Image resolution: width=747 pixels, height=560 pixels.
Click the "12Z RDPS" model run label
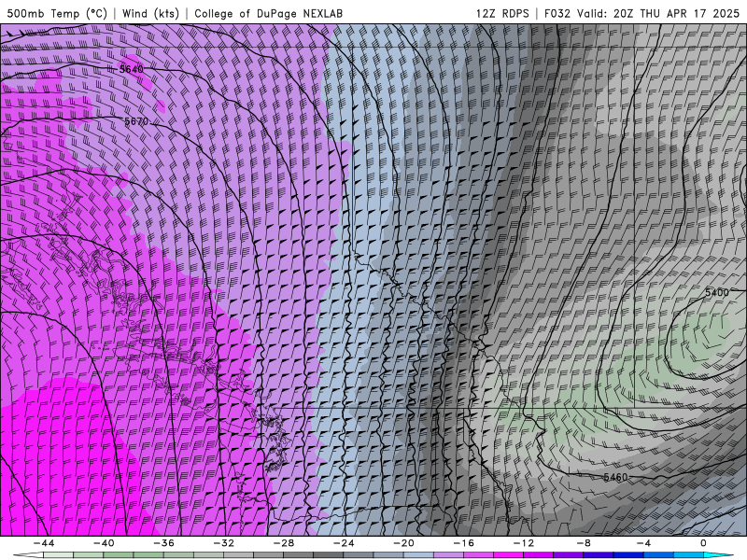tap(502, 13)
